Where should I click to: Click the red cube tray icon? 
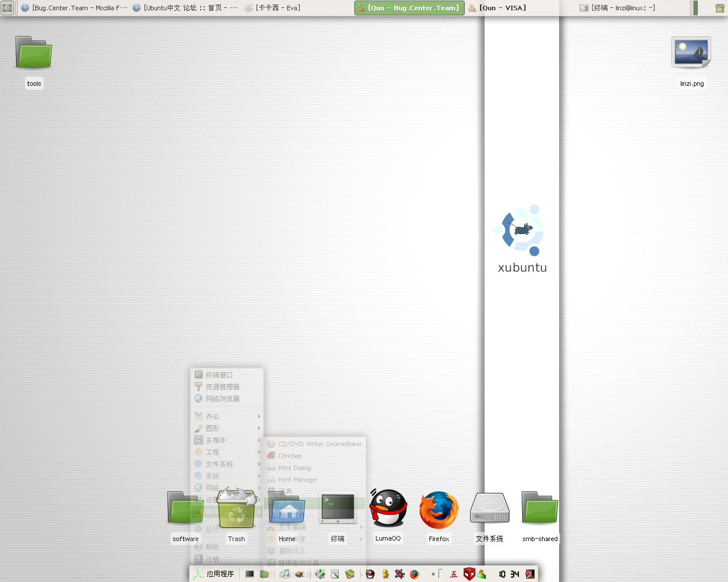tap(469, 574)
